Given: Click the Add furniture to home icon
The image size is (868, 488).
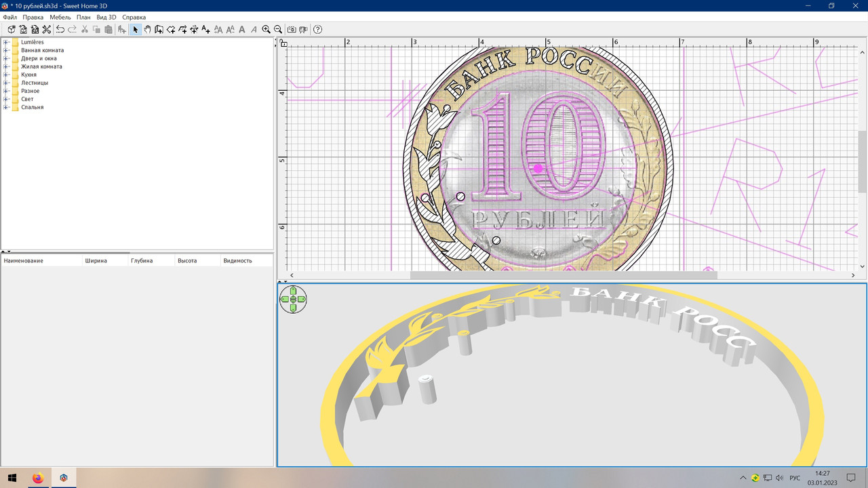Looking at the screenshot, I should click(x=122, y=29).
